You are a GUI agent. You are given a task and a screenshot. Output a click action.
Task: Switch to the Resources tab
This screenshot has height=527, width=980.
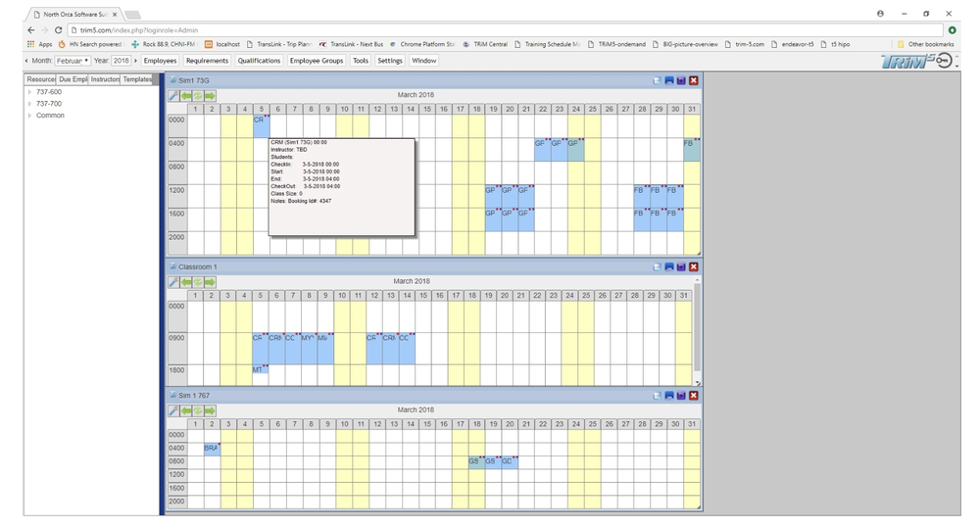pyautogui.click(x=40, y=79)
